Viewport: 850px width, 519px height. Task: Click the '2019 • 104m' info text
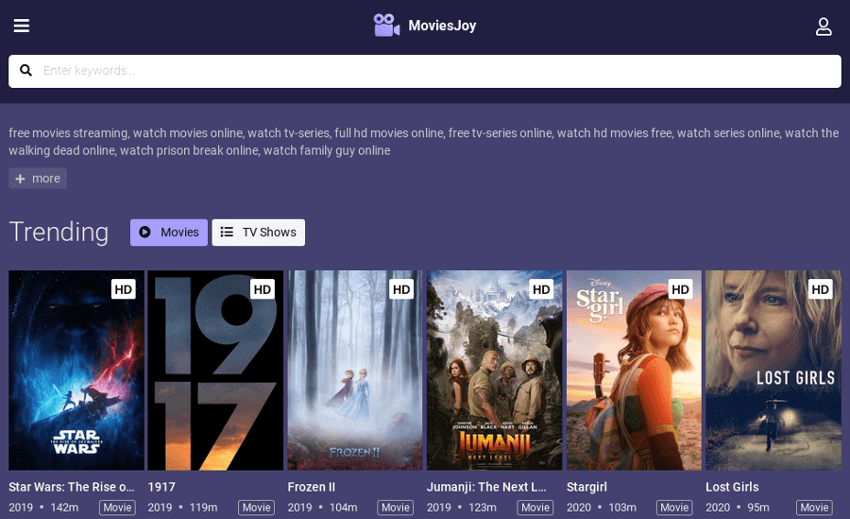(x=322, y=508)
